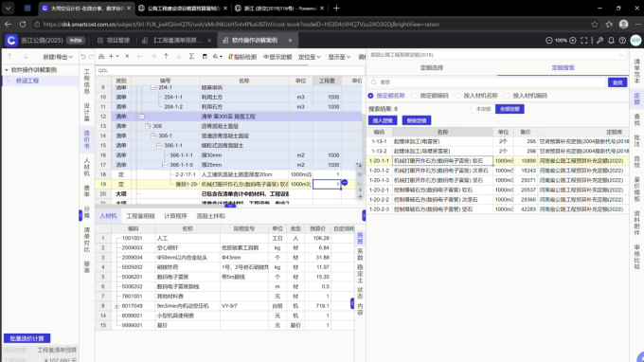Go back in browser history
Image resolution: width=644 pixels, height=362 pixels.
(8, 25)
